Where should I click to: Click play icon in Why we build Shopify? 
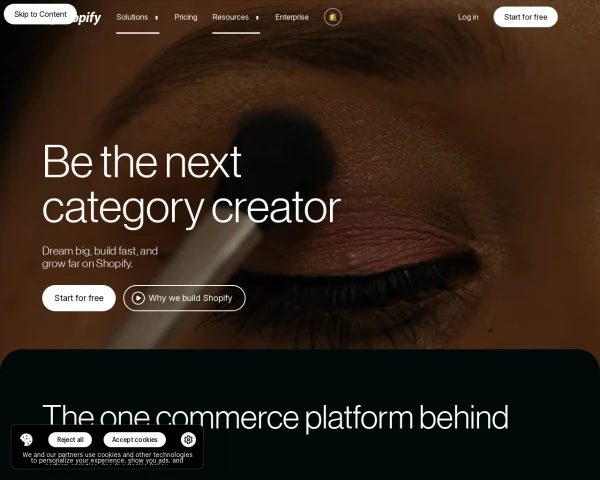point(138,298)
